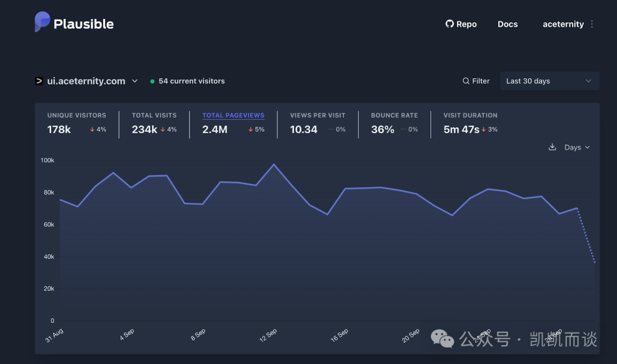The width and height of the screenshot is (617, 364).
Task: Click the ui.aceternity.com site favicon
Action: [39, 81]
